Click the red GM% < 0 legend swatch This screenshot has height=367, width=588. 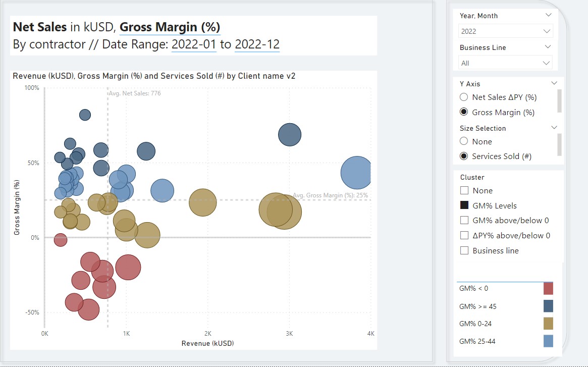(x=548, y=289)
